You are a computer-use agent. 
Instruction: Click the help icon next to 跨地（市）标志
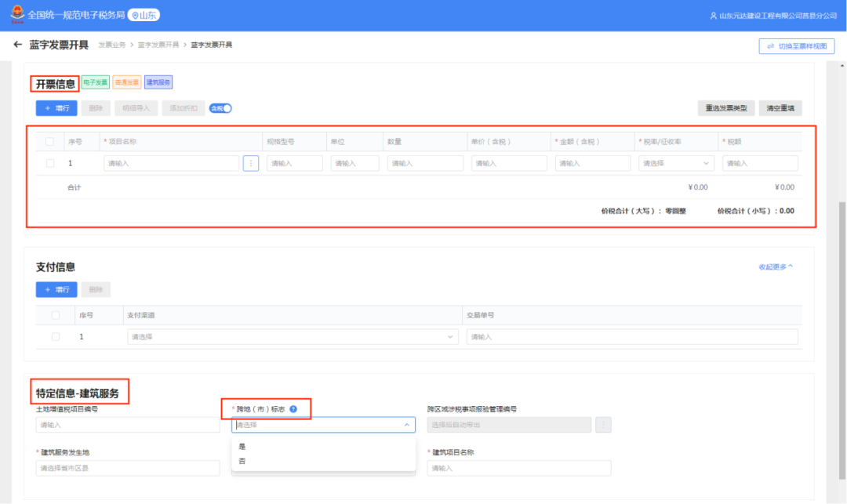pos(293,409)
